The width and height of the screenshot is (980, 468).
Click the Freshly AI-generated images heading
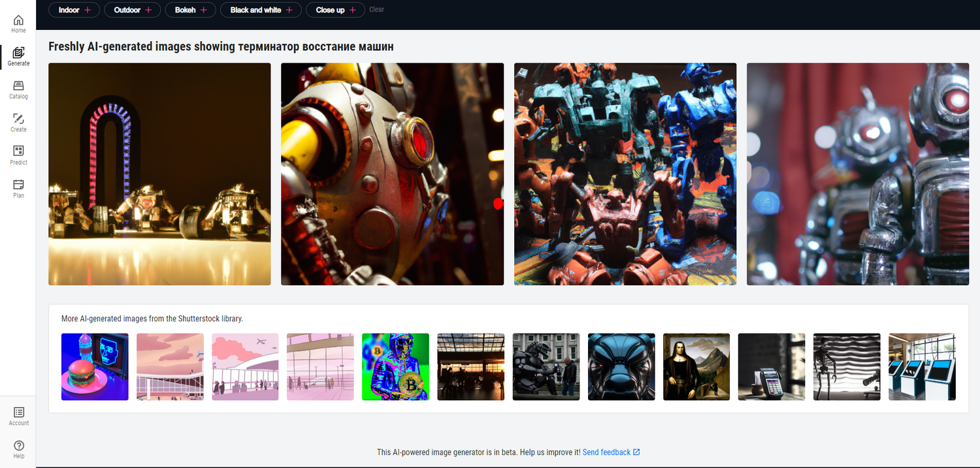(x=221, y=47)
